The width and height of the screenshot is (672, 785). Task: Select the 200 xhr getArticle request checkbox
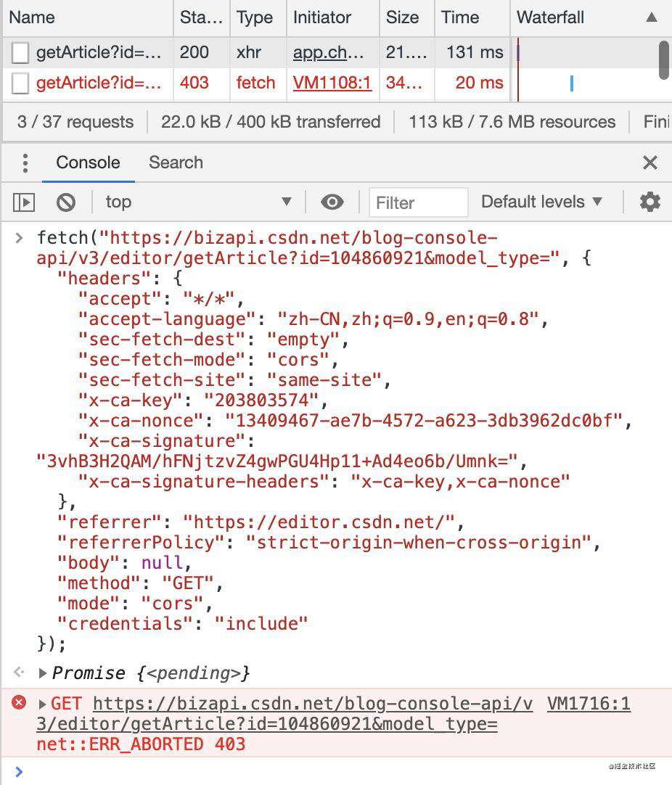20,52
